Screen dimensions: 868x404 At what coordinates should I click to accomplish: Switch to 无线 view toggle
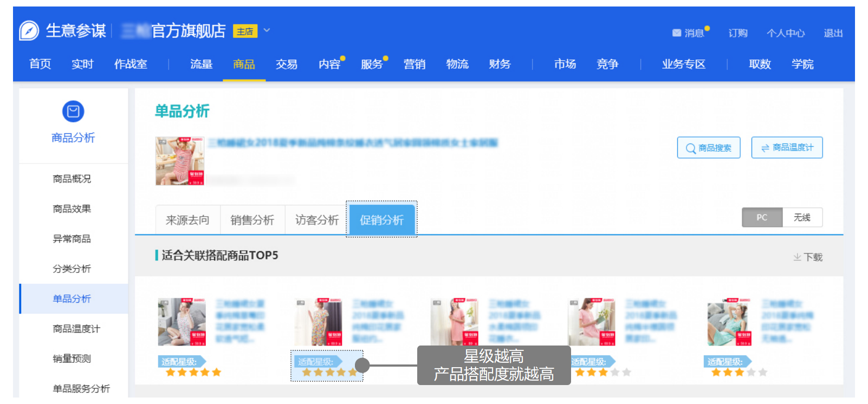point(802,218)
